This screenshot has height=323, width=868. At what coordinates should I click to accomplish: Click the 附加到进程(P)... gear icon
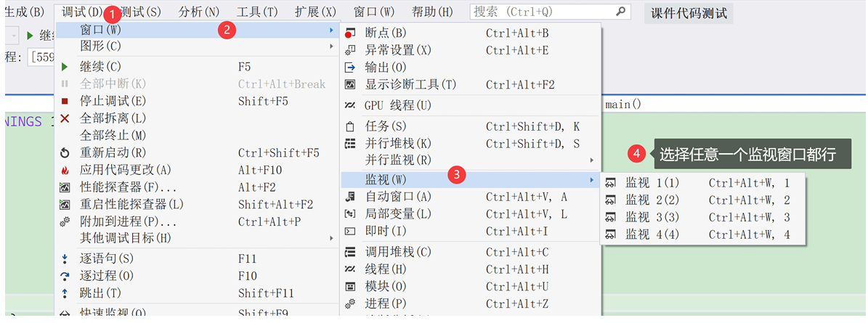65,222
